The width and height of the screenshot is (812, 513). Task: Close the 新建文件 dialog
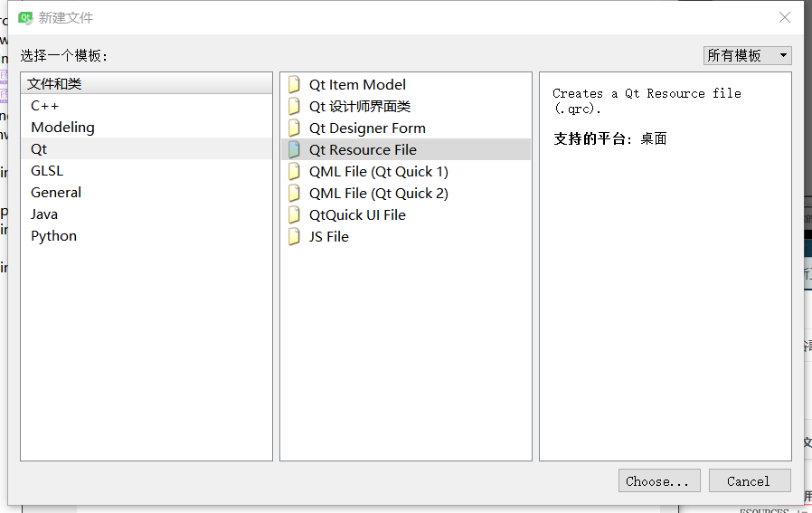pos(785,17)
